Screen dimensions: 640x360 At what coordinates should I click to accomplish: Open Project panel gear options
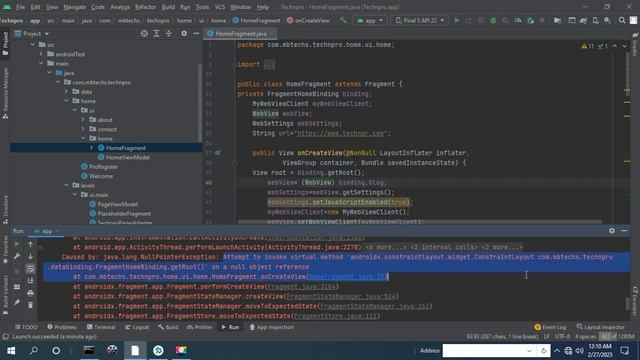pyautogui.click(x=184, y=33)
